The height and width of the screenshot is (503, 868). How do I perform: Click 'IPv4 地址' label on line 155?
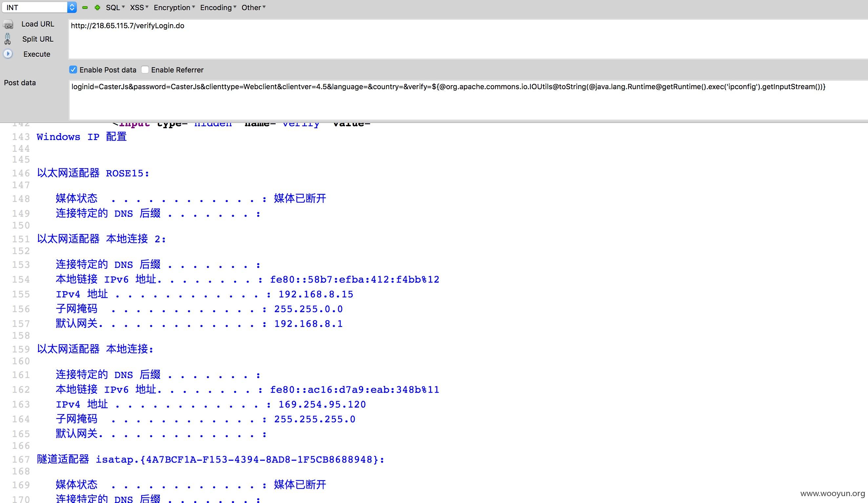pyautogui.click(x=82, y=294)
